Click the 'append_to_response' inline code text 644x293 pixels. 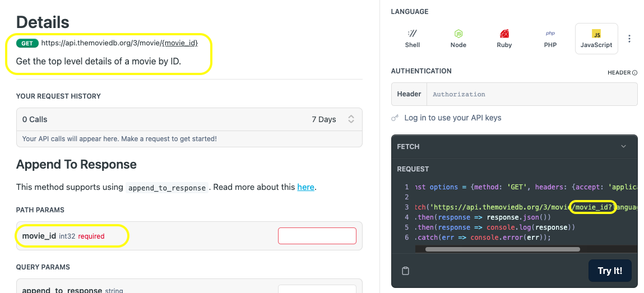coord(167,188)
